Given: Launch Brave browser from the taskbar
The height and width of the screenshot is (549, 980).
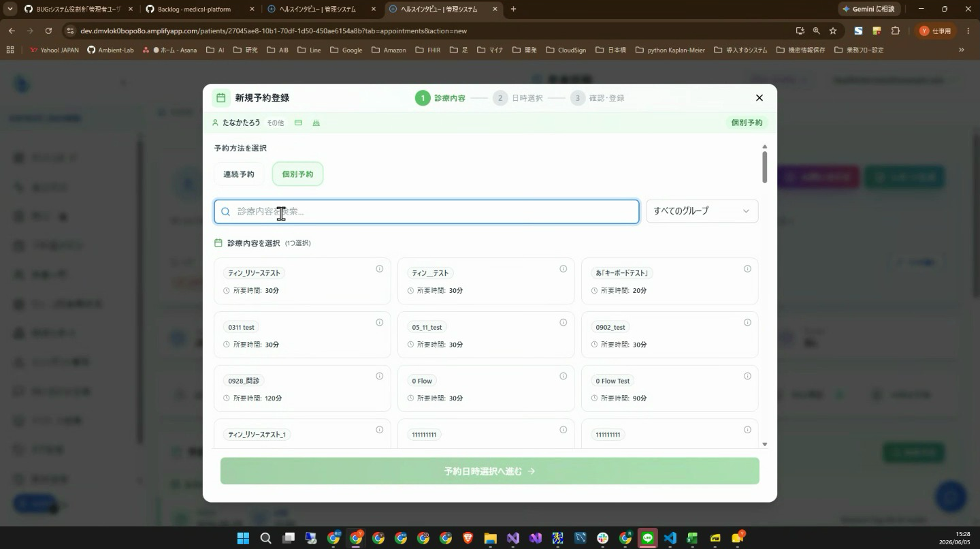Looking at the screenshot, I should tap(468, 538).
